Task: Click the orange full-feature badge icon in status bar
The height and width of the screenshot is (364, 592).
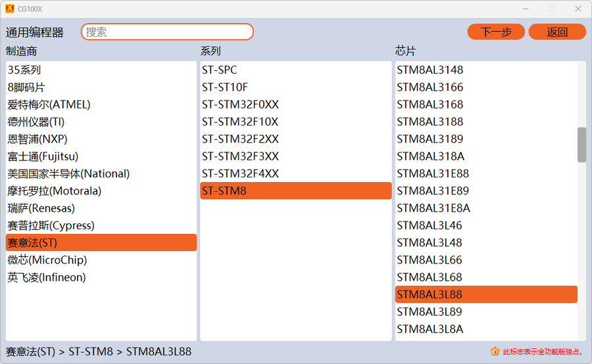Action: (495, 352)
